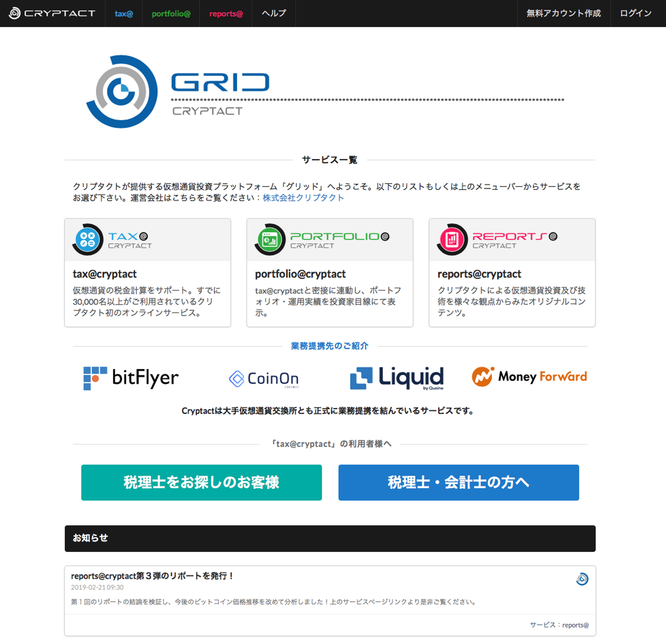The height and width of the screenshot is (644, 666).
Task: Click the news body text about Bitcoin analysis
Action: [x=274, y=602]
